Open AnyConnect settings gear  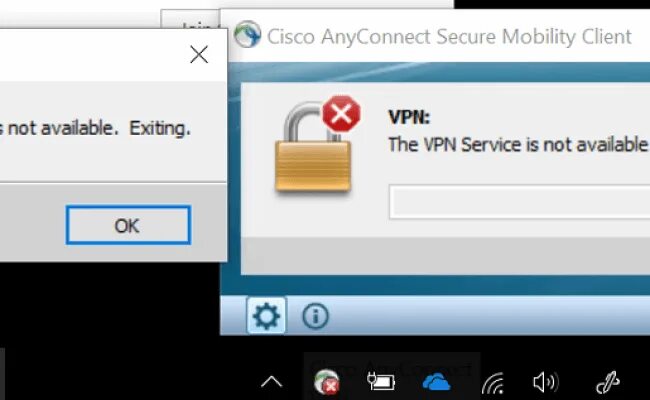coord(267,317)
